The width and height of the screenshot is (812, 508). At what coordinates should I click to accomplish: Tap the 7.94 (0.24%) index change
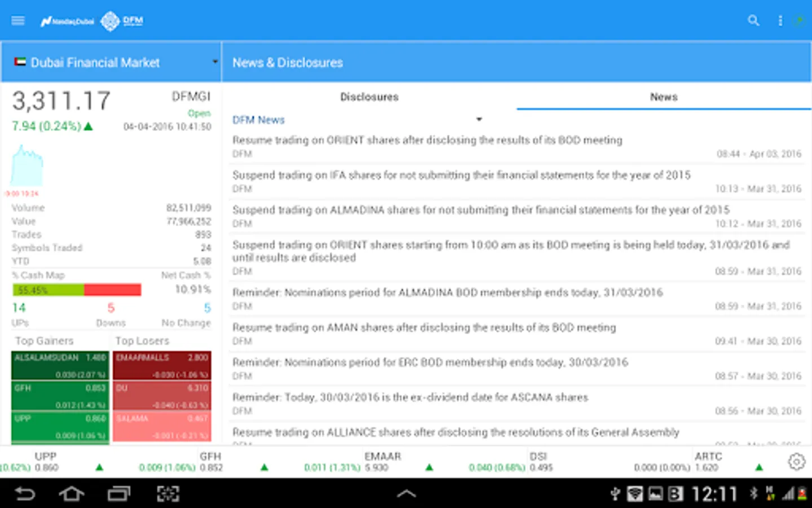[x=52, y=126]
